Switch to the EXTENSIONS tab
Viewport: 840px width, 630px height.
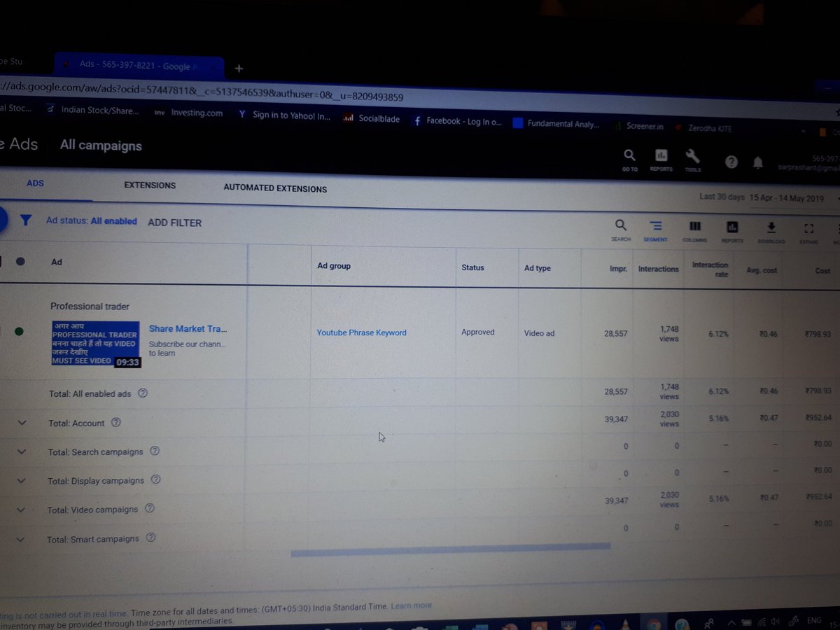click(150, 185)
